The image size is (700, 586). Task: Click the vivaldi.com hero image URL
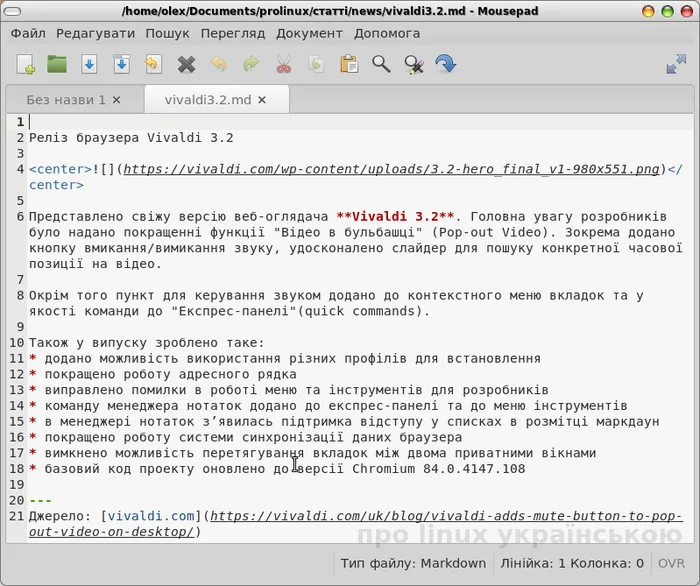[392, 169]
